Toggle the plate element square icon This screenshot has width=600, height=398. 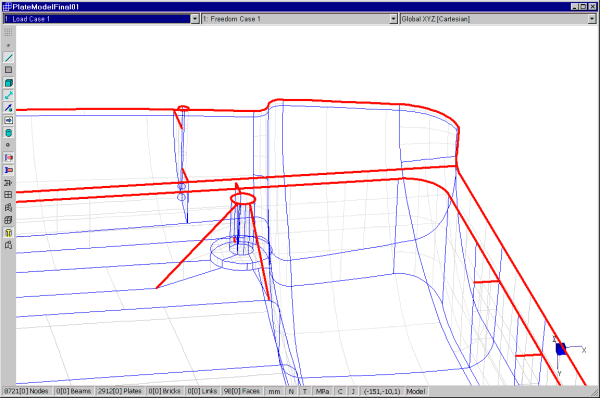coord(8,70)
